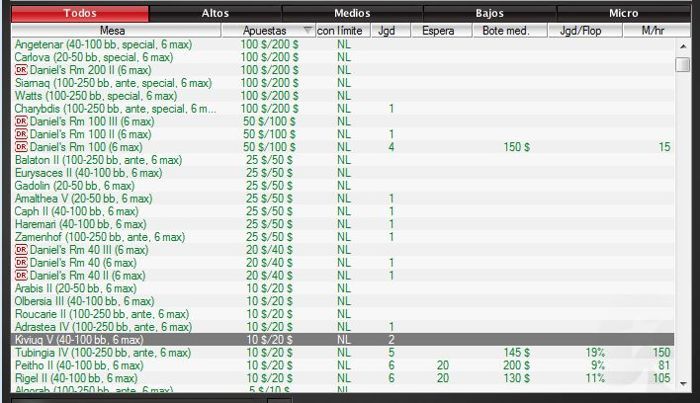Click DR icon of Daniel's Rm 200 II
The image size is (700, 403).
[21, 70]
